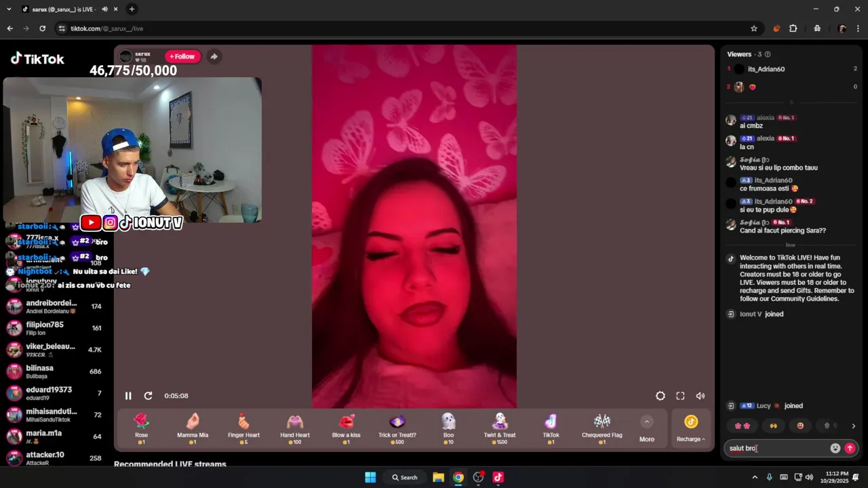Switch to Chrome in taskbar
868x488 pixels.
pyautogui.click(x=458, y=477)
